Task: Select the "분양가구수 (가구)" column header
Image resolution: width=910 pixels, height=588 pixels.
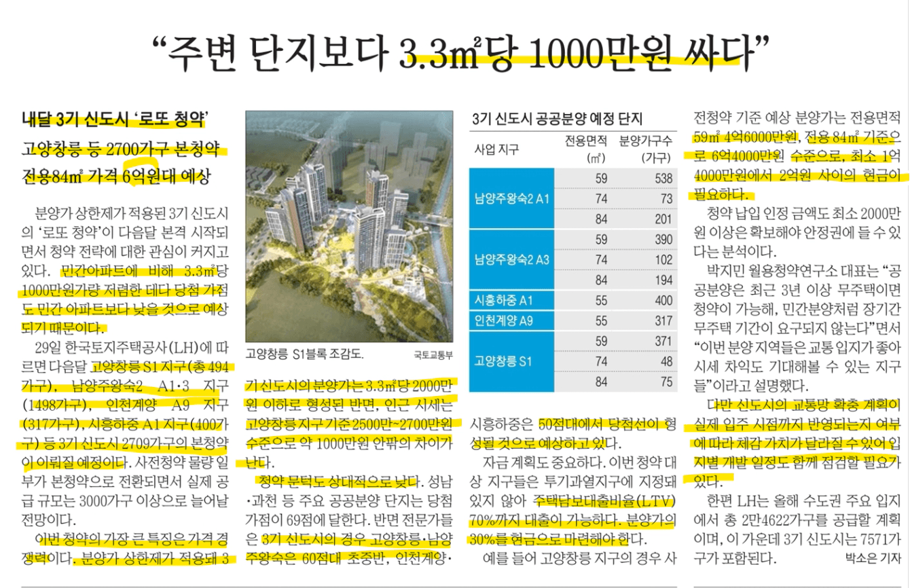Action: [x=645, y=149]
